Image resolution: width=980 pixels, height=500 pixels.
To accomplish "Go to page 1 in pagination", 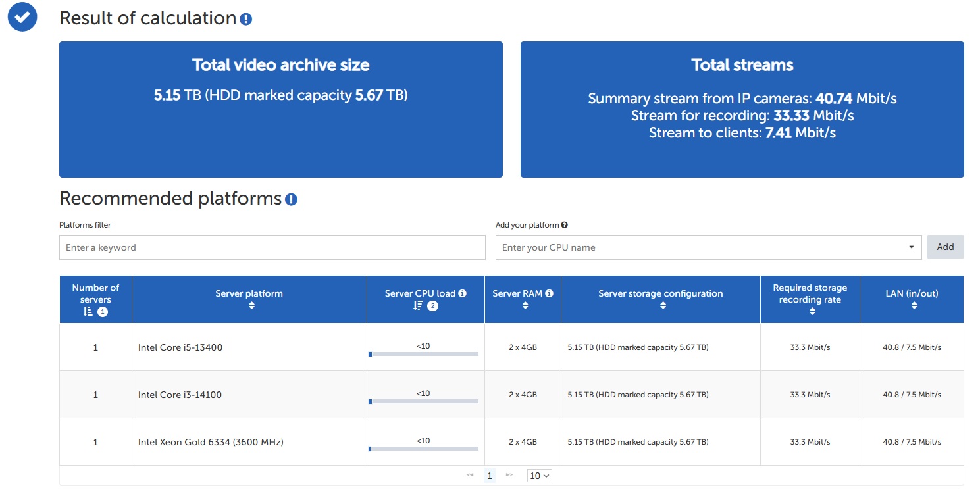I will [x=489, y=476].
